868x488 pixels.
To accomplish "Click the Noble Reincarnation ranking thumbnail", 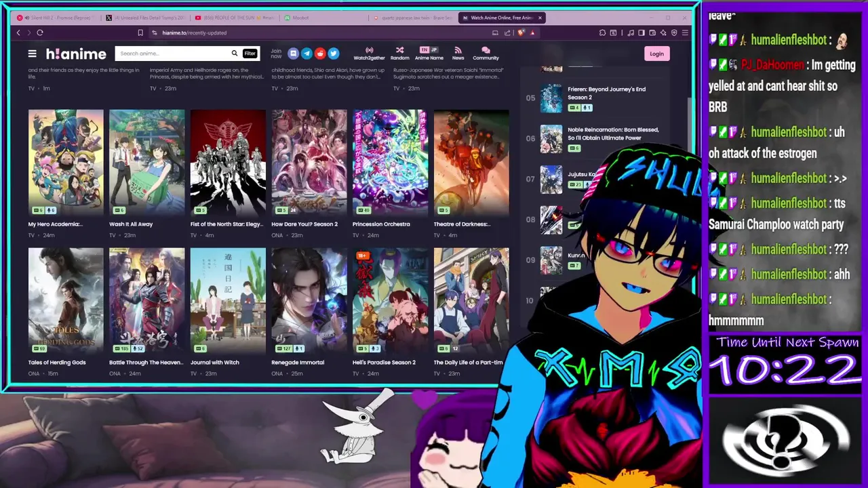I will point(551,139).
